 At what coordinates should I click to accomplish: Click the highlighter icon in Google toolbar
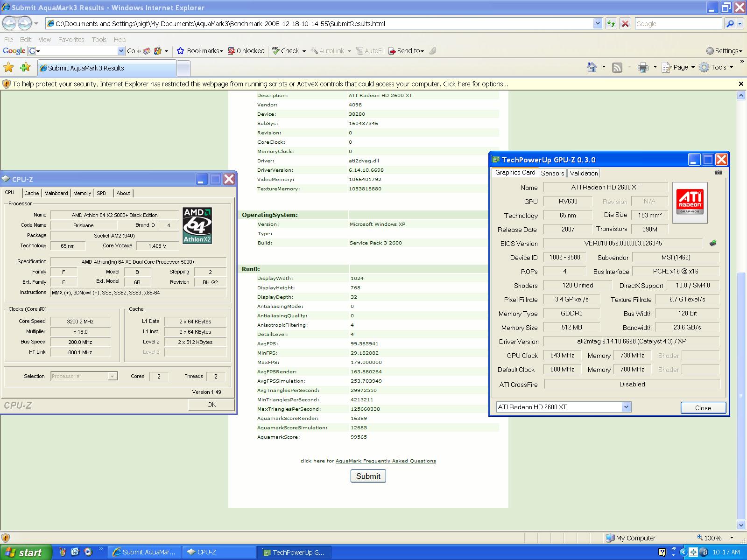point(433,51)
